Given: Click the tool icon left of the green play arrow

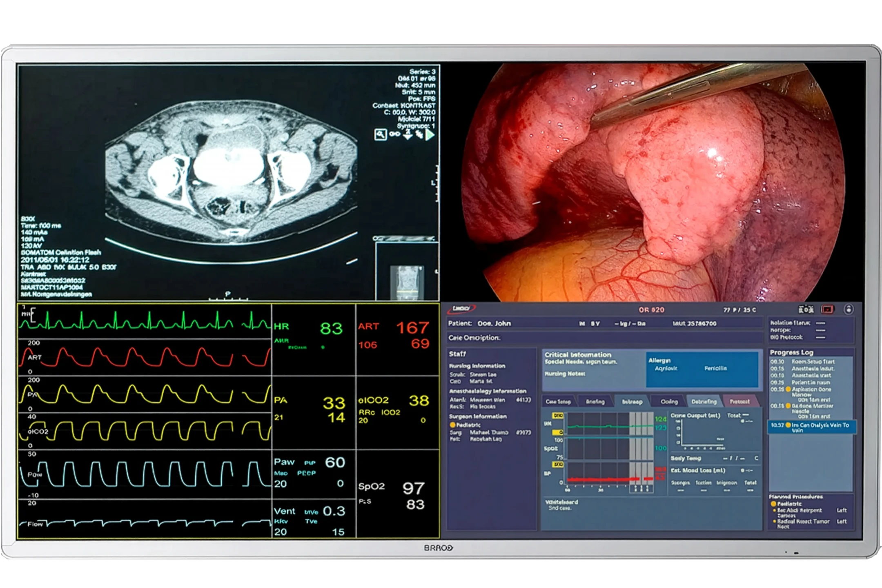Looking at the screenshot, I should click(419, 134).
